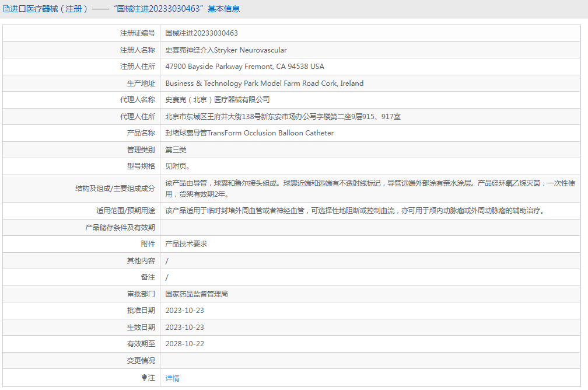Click the page title 进口医疗器械（注册）基本信息

tap(125, 9)
